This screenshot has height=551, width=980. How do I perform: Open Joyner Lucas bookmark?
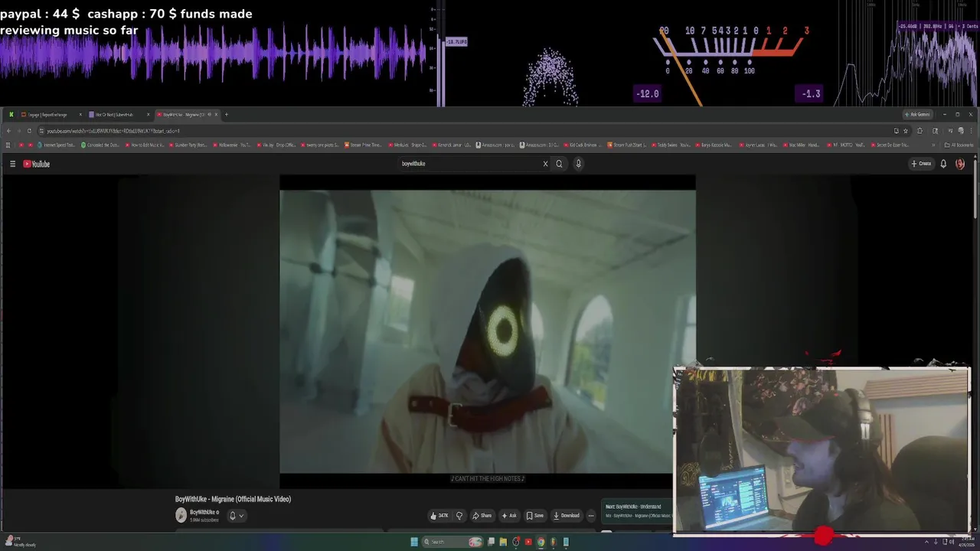758,145
